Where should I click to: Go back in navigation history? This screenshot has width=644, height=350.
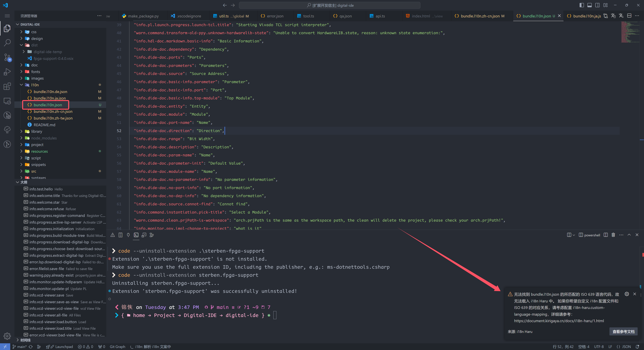225,5
